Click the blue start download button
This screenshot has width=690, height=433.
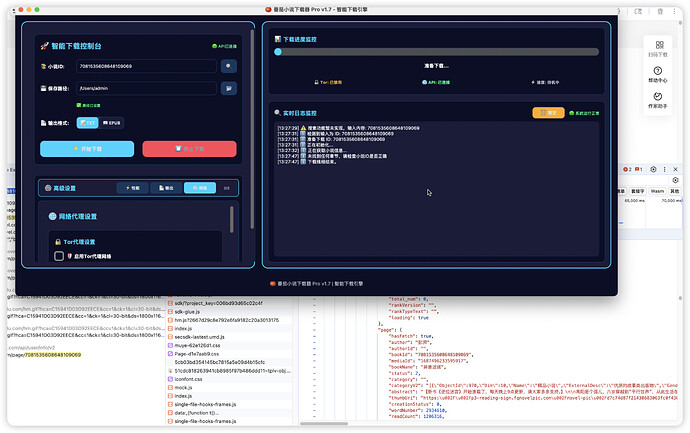coord(87,149)
